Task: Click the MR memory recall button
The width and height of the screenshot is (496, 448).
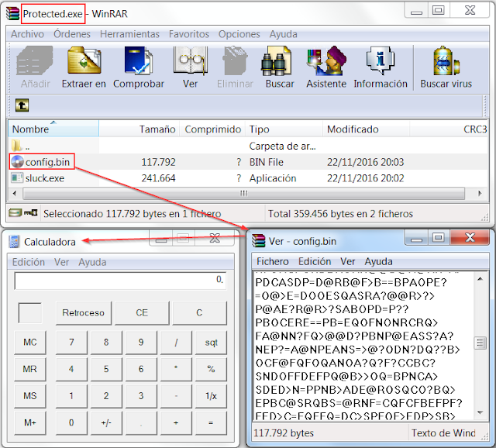Action: click(30, 369)
